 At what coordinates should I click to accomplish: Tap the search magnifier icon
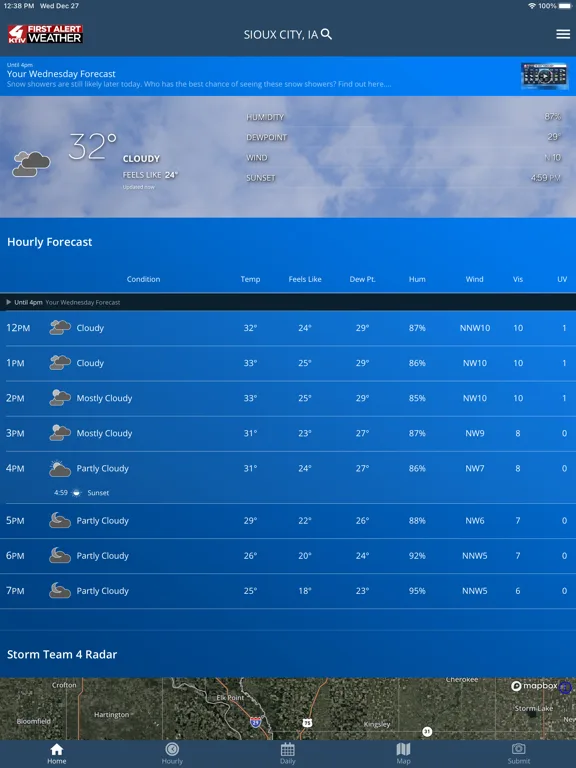[326, 34]
